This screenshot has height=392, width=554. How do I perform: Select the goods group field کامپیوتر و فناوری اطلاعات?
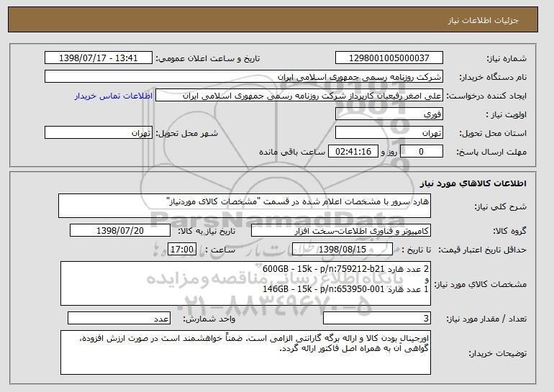coord(341,231)
